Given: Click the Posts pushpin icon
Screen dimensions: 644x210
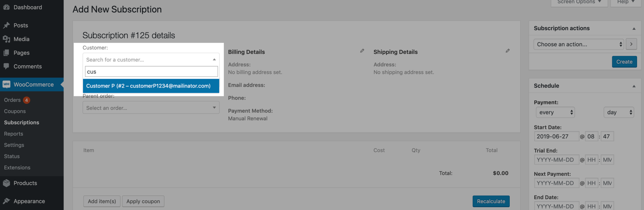Looking at the screenshot, I should (6, 25).
